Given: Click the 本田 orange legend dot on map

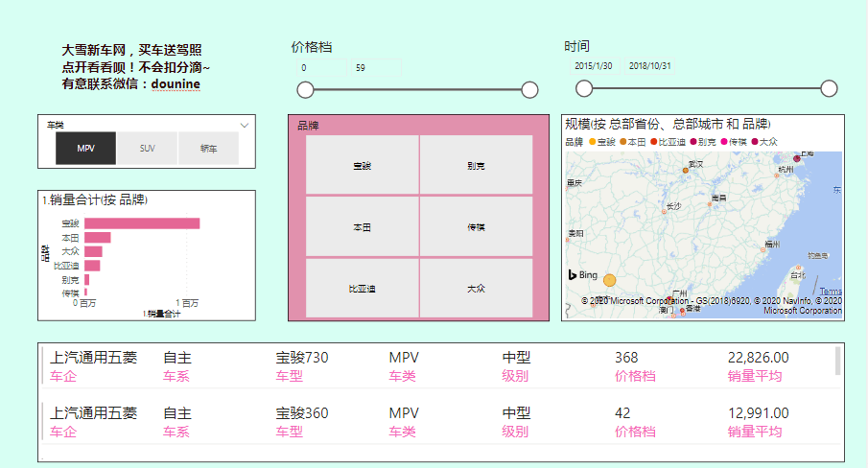Looking at the screenshot, I should (622, 142).
